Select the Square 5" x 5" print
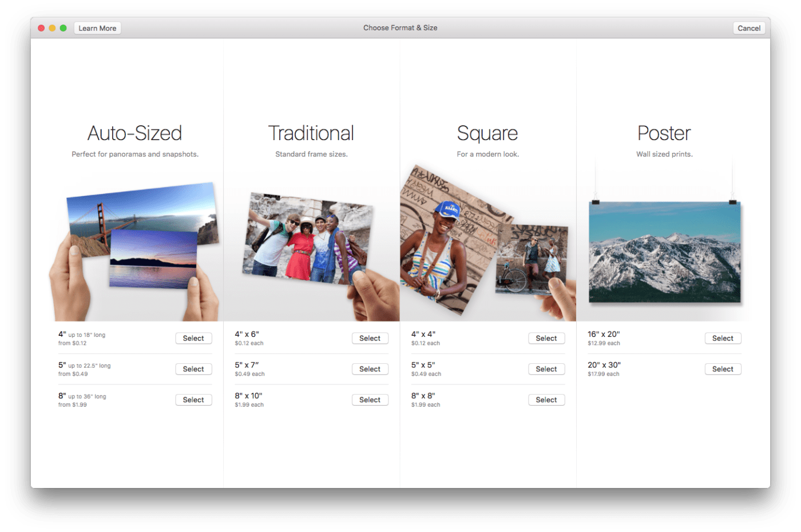The width and height of the screenshot is (801, 532). [546, 369]
